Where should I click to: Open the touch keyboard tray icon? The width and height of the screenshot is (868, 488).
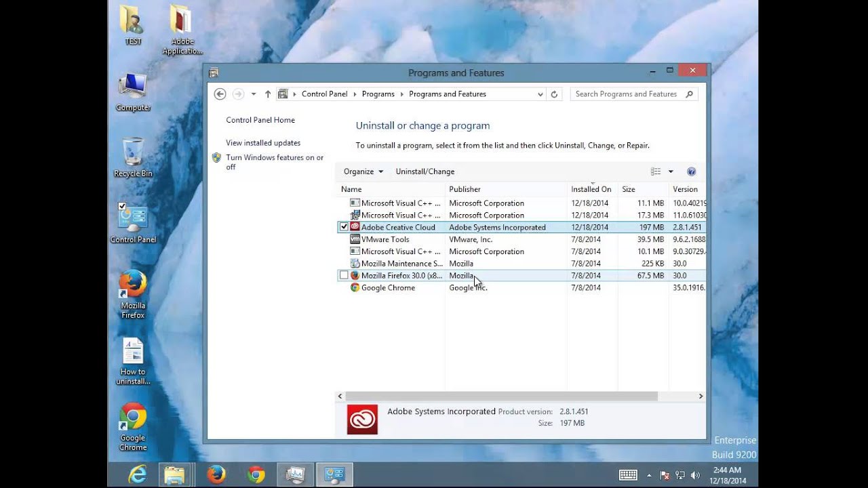tap(627, 475)
